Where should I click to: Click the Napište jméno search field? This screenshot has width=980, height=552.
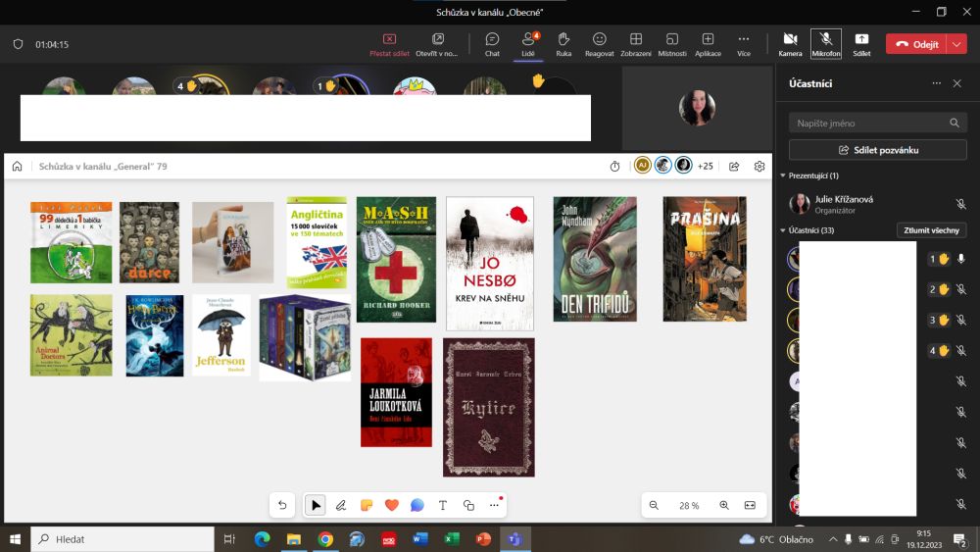click(877, 124)
